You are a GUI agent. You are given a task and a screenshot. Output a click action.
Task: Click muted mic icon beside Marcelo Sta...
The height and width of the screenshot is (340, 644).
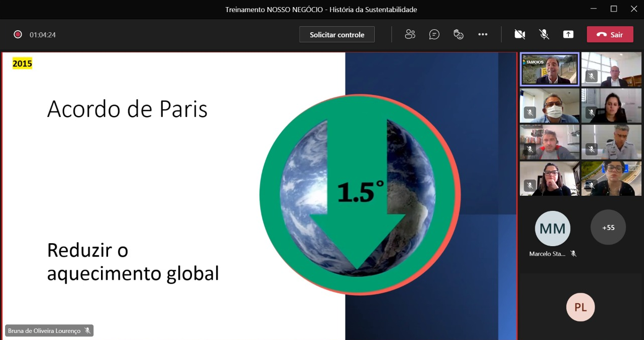point(573,254)
